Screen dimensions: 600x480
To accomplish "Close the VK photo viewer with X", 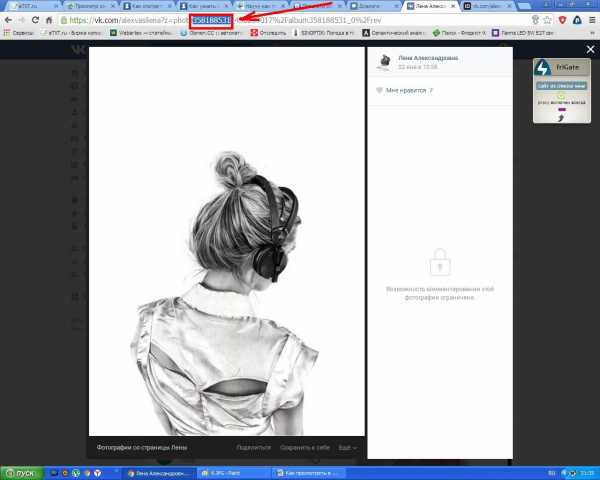I will 590,49.
